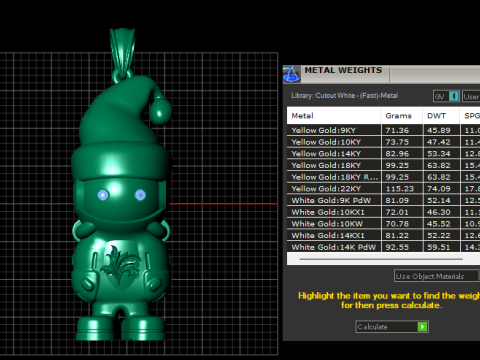Image resolution: width=480 pixels, height=360 pixels.
Task: Click the Calculate button label
Action: point(373,327)
